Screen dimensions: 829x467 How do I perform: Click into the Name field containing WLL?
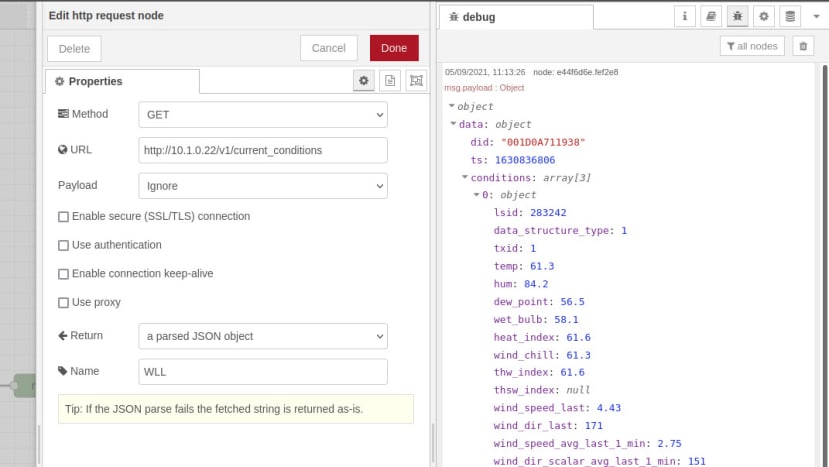(x=263, y=372)
